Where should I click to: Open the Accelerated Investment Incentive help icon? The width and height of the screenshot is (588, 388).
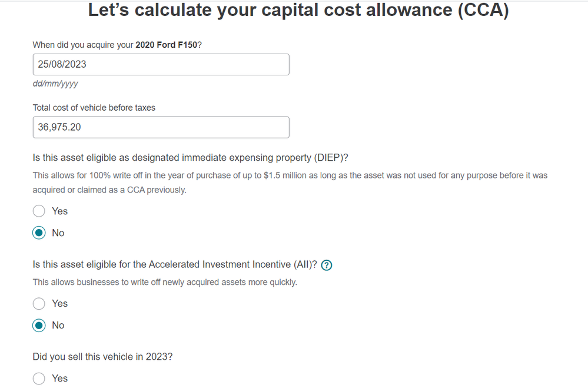327,266
